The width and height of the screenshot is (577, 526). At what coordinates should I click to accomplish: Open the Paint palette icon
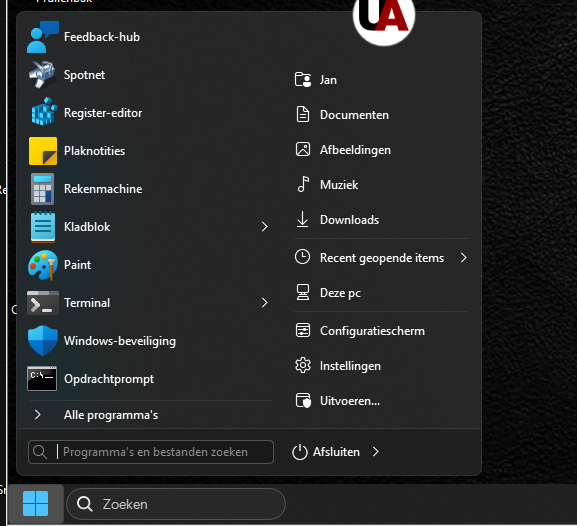tap(43, 265)
